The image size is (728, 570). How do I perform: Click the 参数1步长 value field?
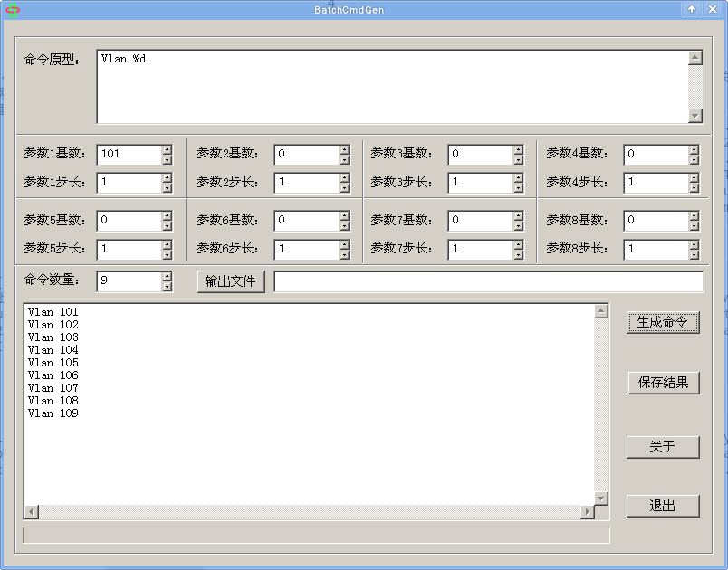click(x=129, y=183)
